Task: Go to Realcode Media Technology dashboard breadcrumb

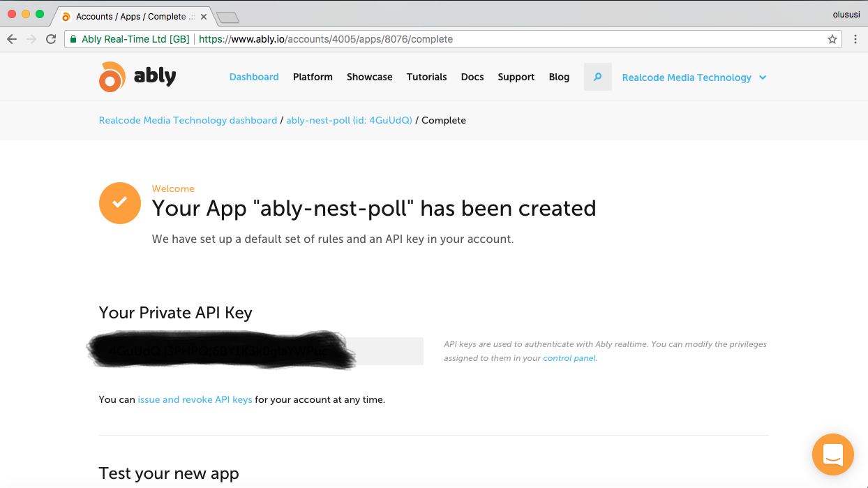Action: coord(188,120)
